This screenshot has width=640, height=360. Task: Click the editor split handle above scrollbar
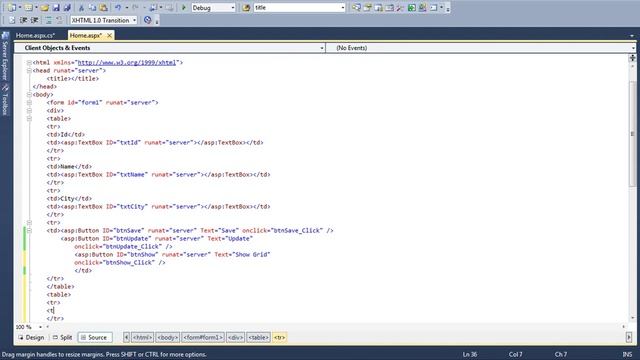(633, 58)
